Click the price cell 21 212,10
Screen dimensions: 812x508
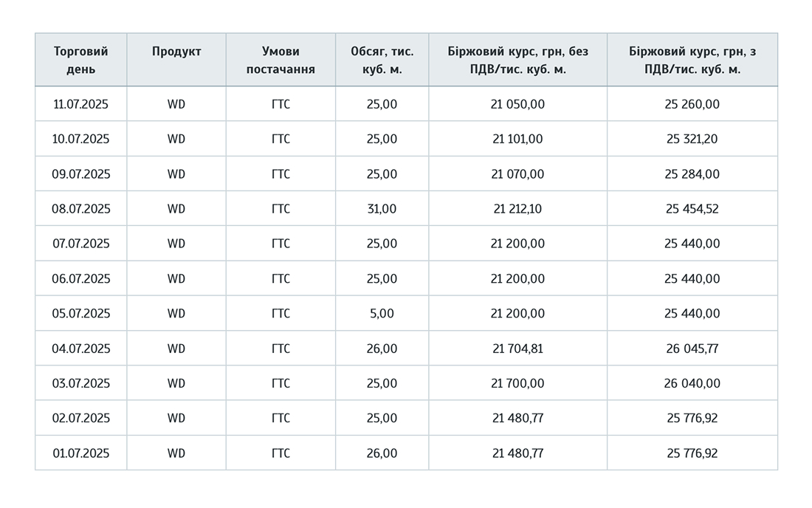518,209
